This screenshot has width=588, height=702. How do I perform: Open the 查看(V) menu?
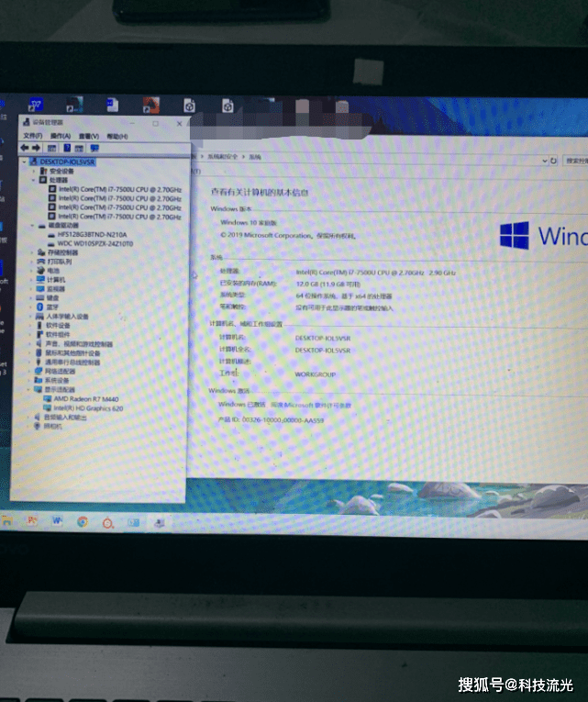[89, 136]
